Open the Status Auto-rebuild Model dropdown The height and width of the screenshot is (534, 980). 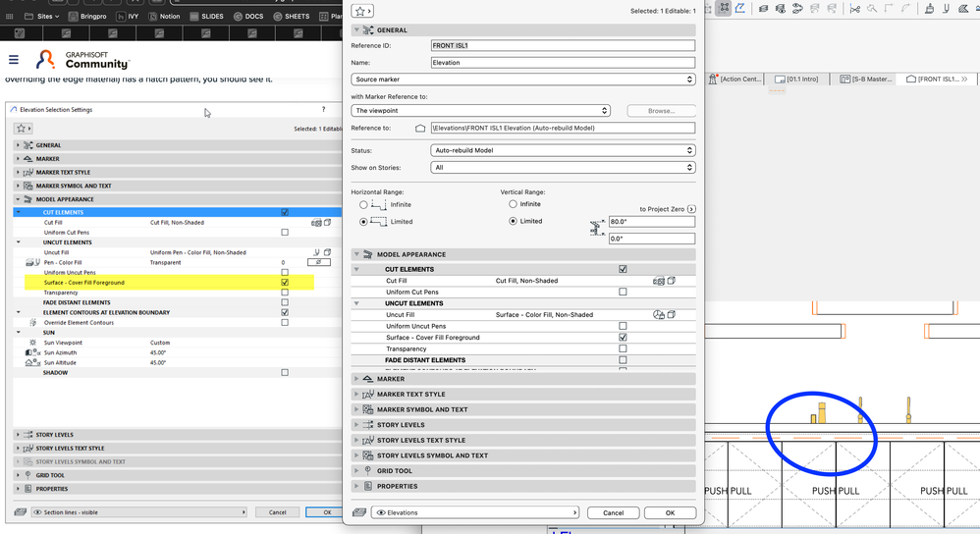pos(563,150)
